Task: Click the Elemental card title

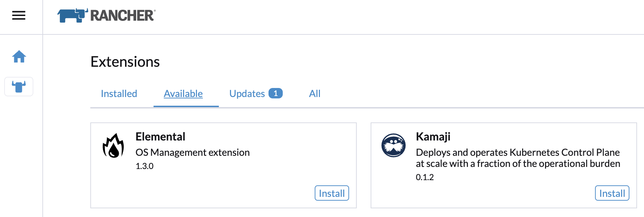Action: click(160, 136)
